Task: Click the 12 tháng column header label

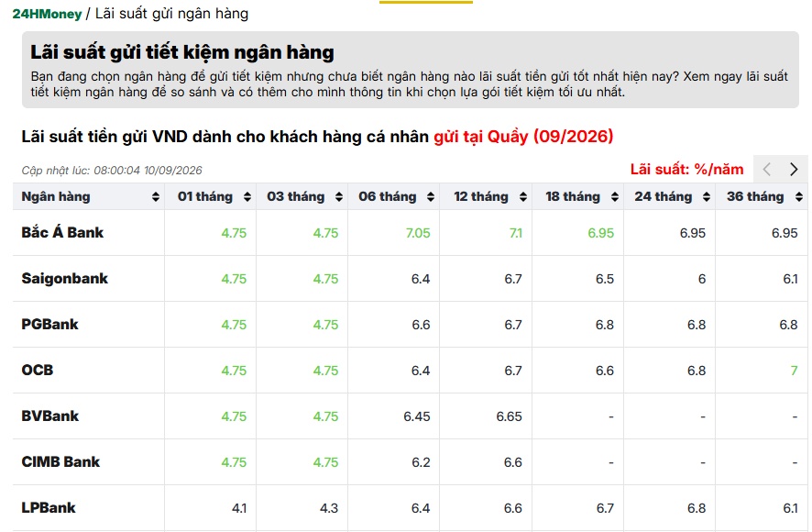Action: tap(481, 197)
